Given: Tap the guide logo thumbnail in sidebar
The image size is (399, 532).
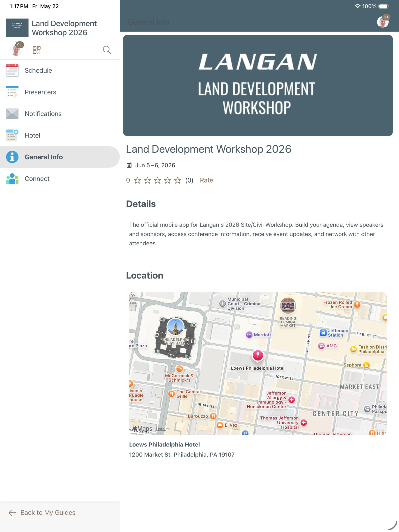Looking at the screenshot, I should coord(17,28).
